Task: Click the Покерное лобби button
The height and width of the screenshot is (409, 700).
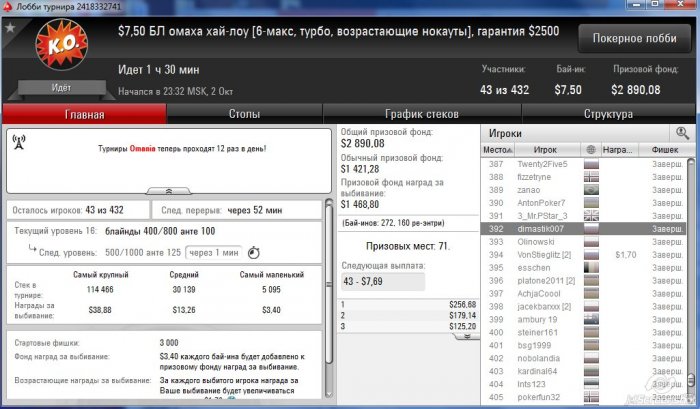Action: pyautogui.click(x=634, y=38)
